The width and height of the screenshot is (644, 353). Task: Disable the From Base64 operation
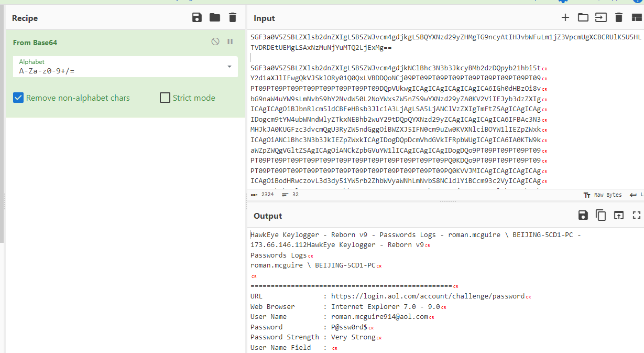click(215, 42)
